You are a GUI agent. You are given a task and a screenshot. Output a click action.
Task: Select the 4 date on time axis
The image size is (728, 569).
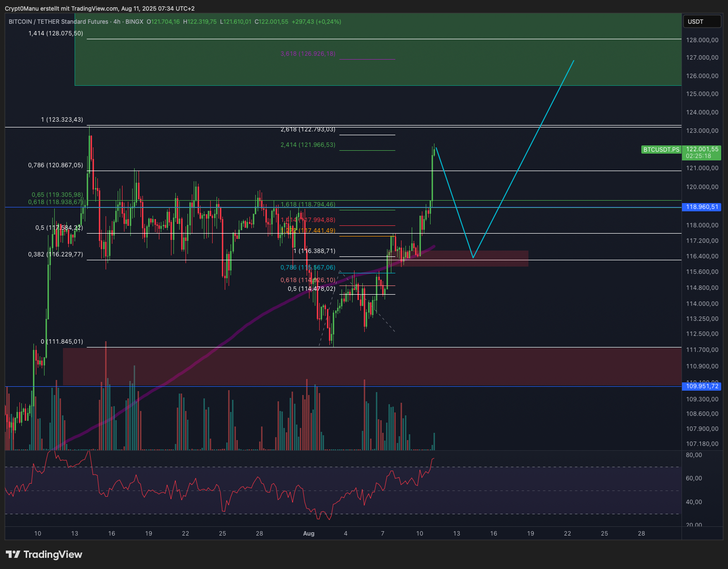pos(346,534)
